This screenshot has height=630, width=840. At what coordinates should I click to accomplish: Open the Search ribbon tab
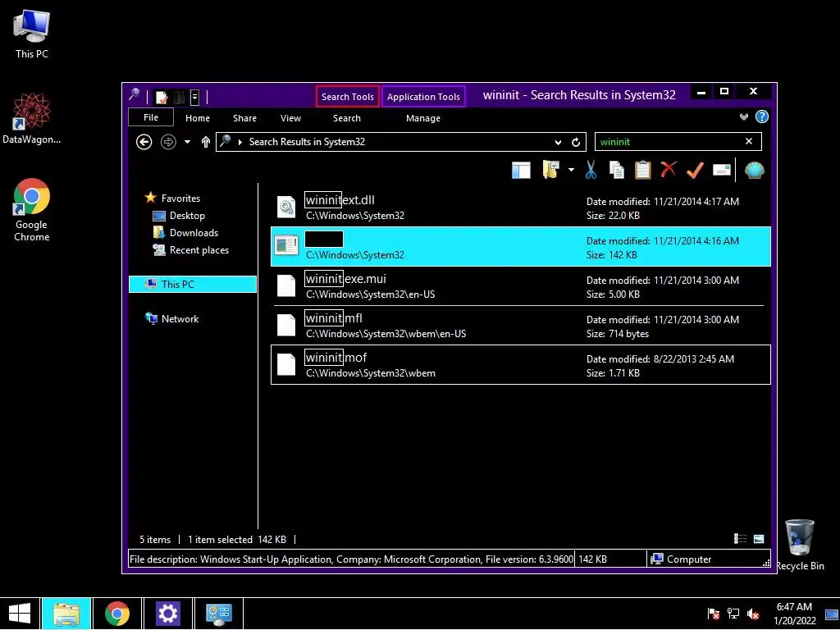(x=347, y=118)
